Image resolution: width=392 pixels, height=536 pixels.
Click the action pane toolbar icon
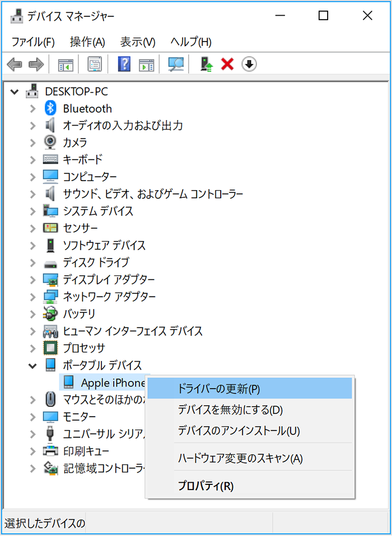tap(146, 64)
